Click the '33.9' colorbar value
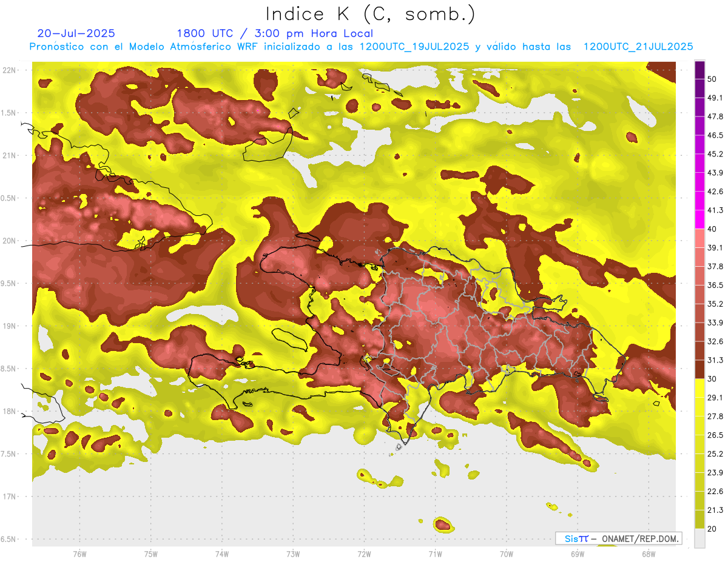 (x=715, y=323)
